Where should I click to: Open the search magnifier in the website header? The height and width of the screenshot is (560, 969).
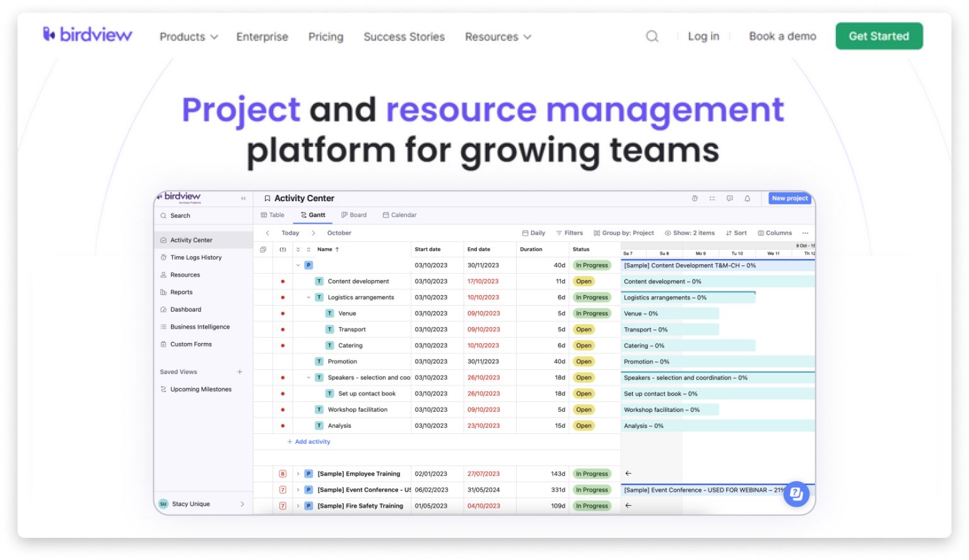(652, 37)
